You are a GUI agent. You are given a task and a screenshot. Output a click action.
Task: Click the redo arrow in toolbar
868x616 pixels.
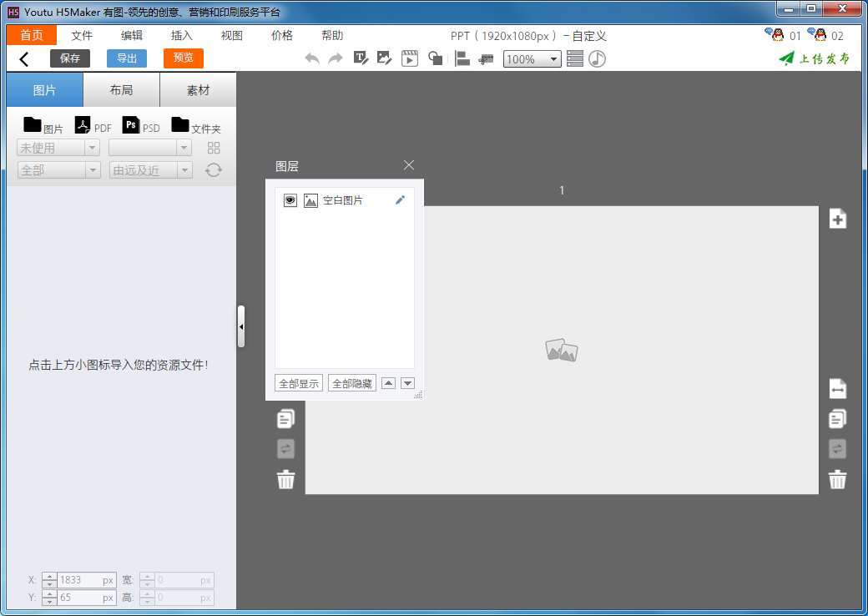(336, 58)
